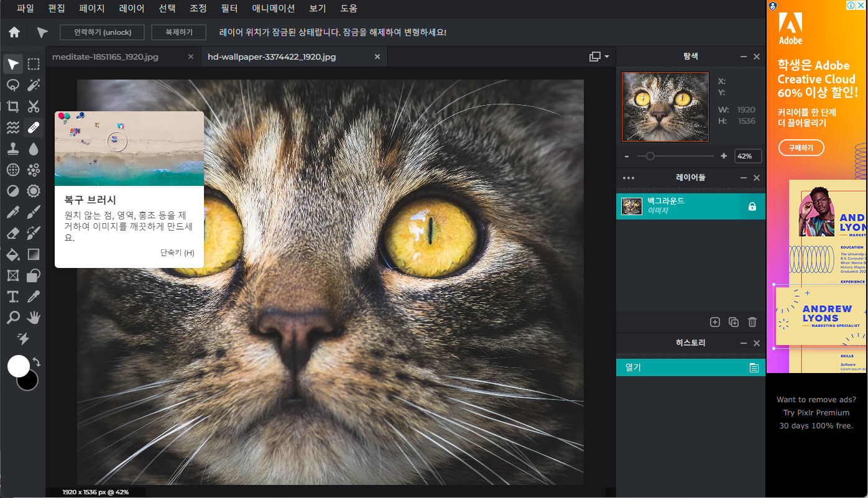The width and height of the screenshot is (868, 498).
Task: Open the window arrangement dropdown beside tabs
Action: pos(599,57)
